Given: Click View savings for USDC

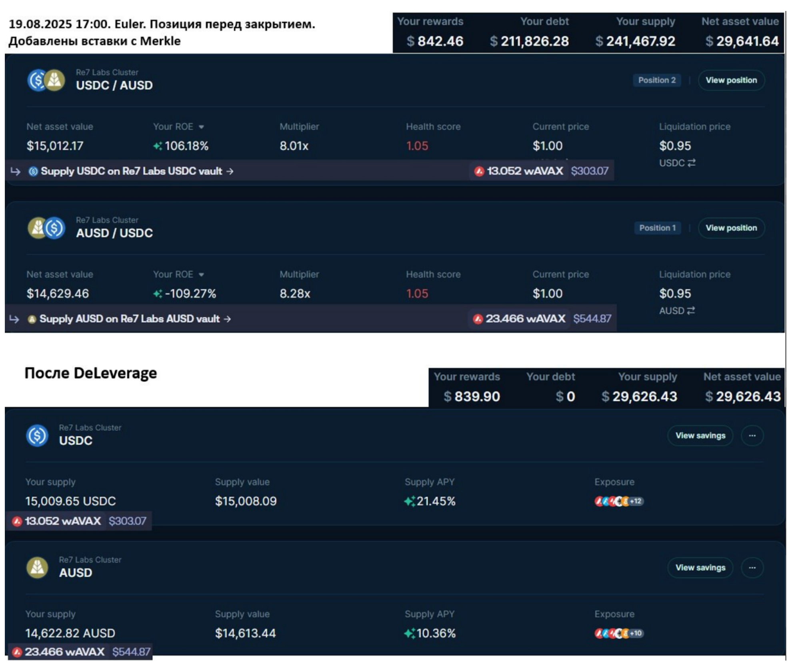Looking at the screenshot, I should (x=700, y=435).
